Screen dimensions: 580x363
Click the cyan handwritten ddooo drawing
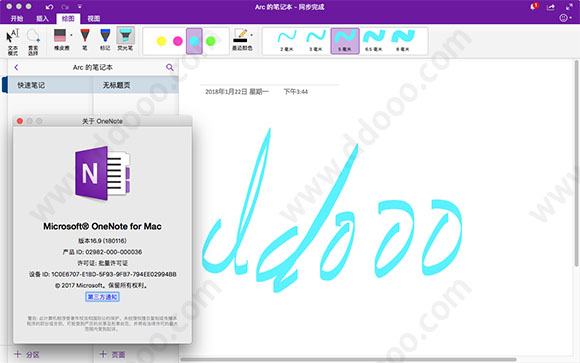pos(332,210)
